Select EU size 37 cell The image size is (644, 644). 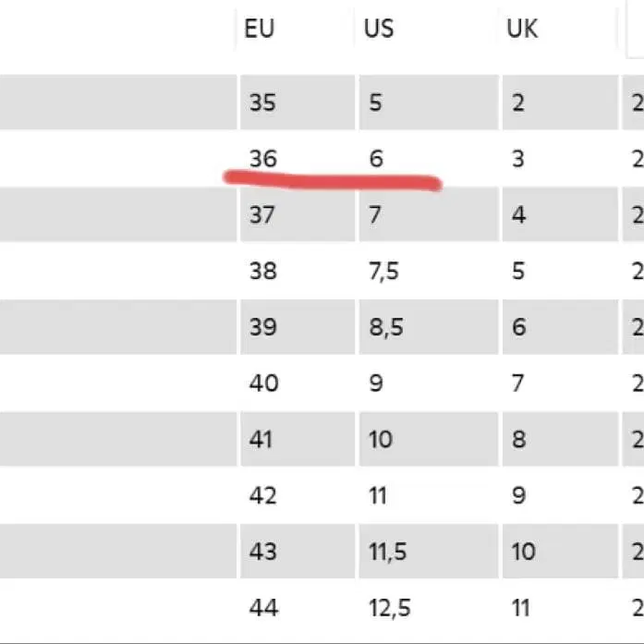click(298, 214)
